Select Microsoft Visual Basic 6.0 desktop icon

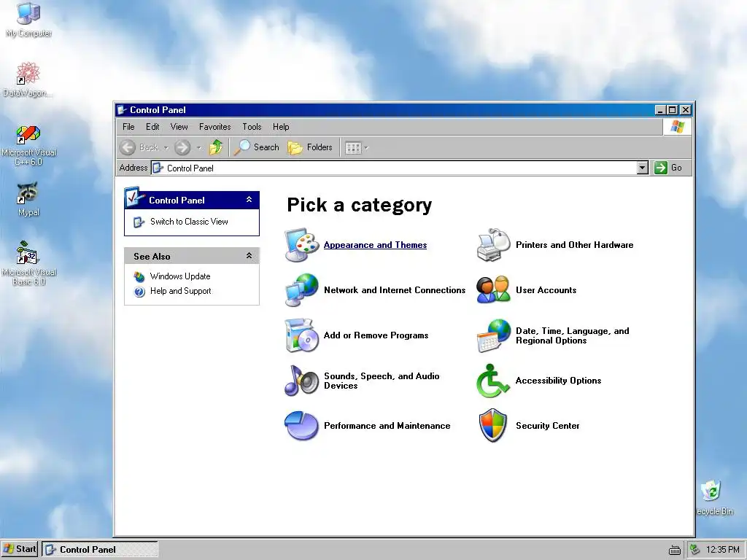coord(28,263)
